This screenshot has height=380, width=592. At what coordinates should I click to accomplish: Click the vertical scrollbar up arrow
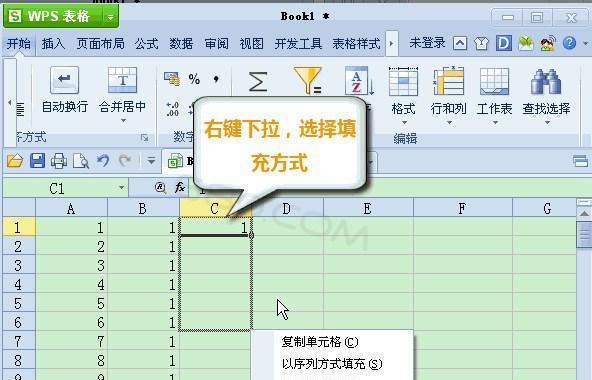click(584, 213)
